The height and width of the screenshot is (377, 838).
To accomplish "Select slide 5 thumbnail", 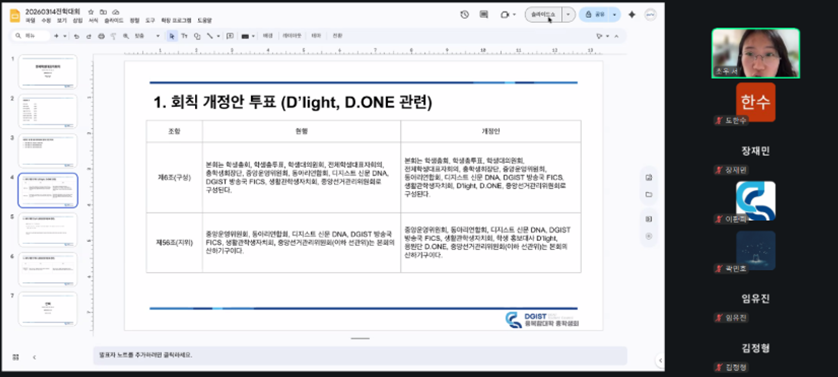I will click(48, 230).
